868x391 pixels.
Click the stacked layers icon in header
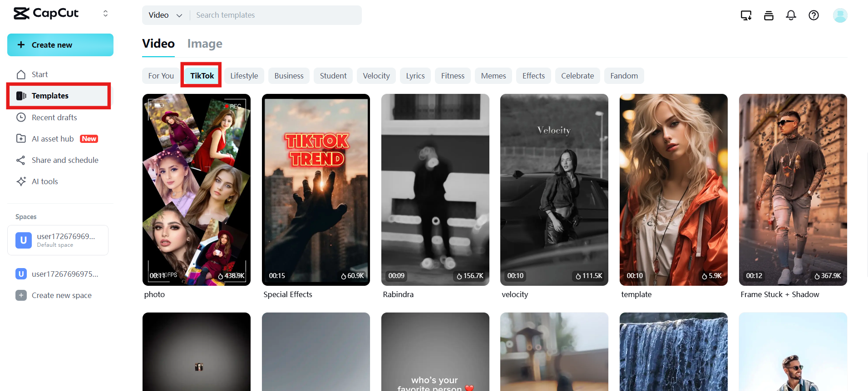point(769,15)
